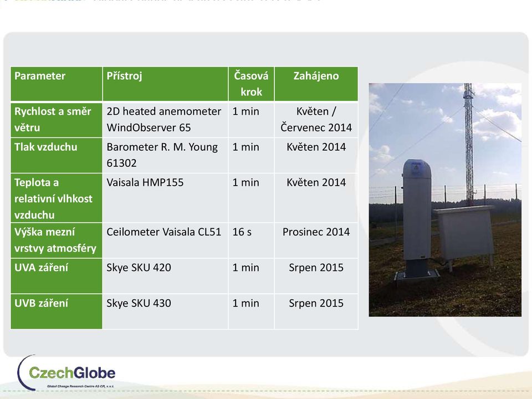The height and width of the screenshot is (399, 532).
Task: Click the 'Ceilometer Vaisala CL51' cell
Action: tap(165, 240)
